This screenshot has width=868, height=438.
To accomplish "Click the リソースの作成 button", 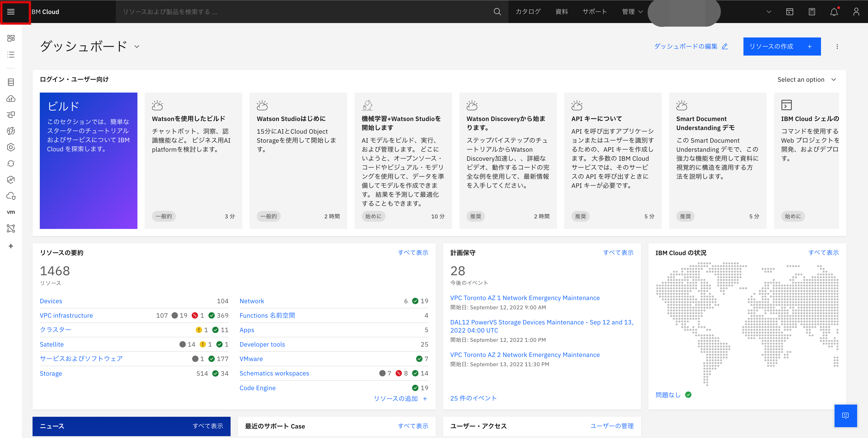I will click(782, 47).
